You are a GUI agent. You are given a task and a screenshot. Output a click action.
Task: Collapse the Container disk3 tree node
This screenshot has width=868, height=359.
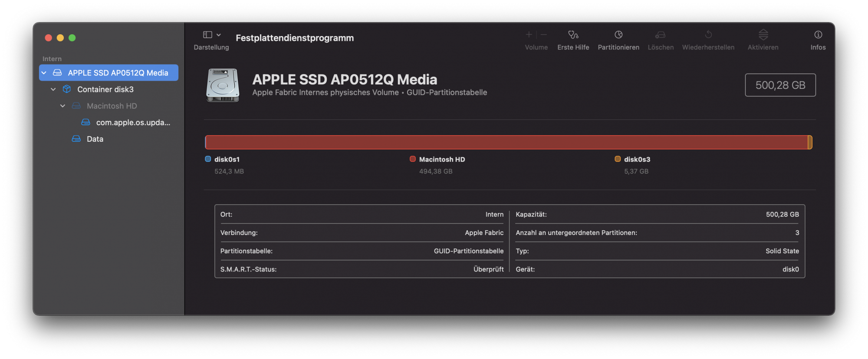(53, 89)
